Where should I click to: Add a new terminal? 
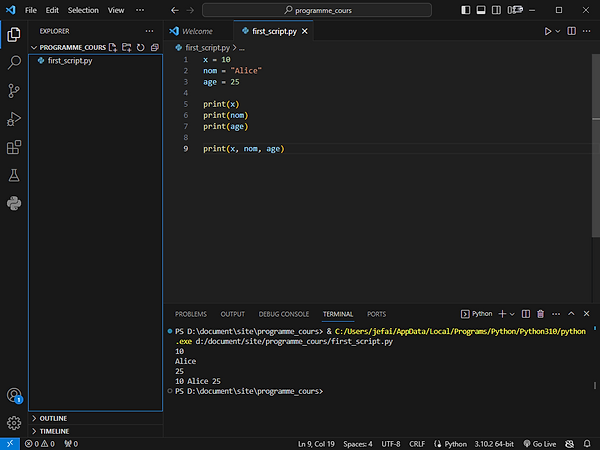502,314
